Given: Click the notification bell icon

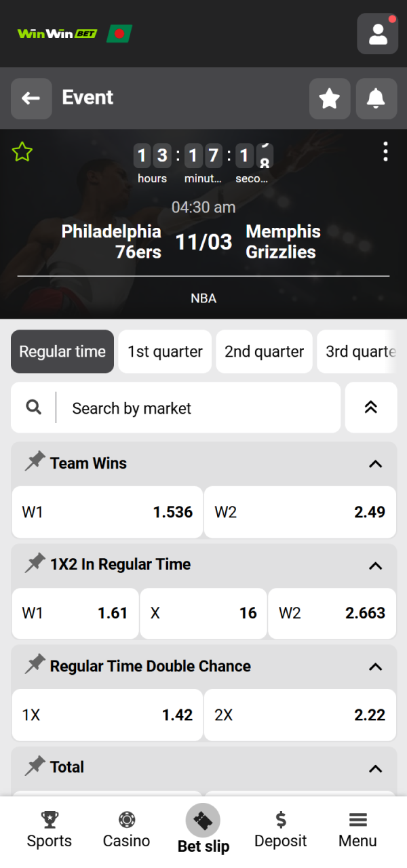Looking at the screenshot, I should [x=376, y=98].
